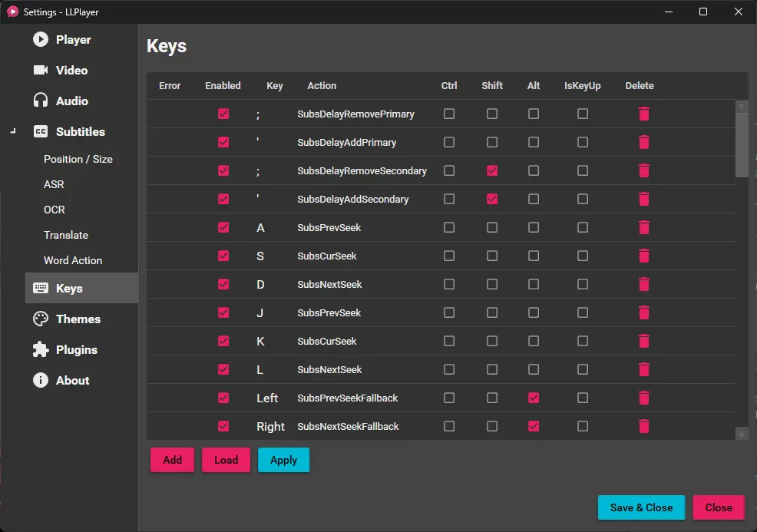Viewport: 757px width, 532px height.
Task: Enable Alt for the S key binding
Action: [534, 256]
